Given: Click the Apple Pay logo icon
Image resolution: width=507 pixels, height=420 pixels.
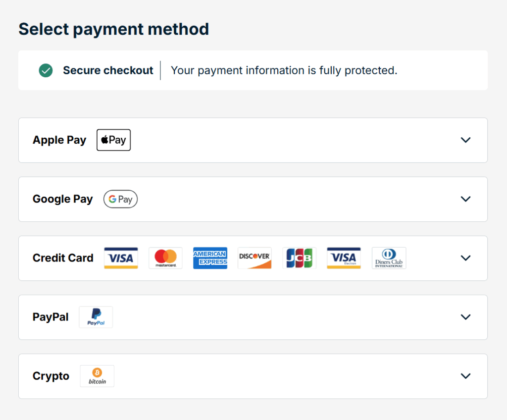Looking at the screenshot, I should click(113, 140).
